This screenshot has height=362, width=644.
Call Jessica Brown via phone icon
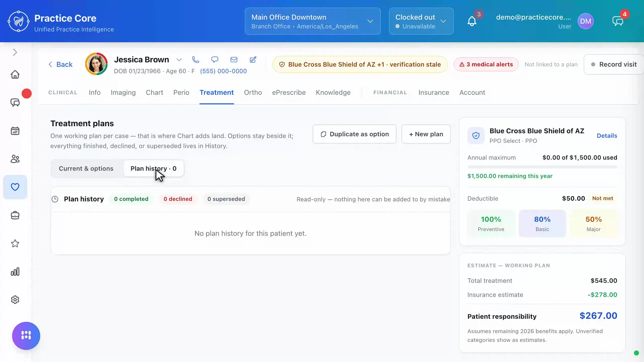[x=196, y=60]
